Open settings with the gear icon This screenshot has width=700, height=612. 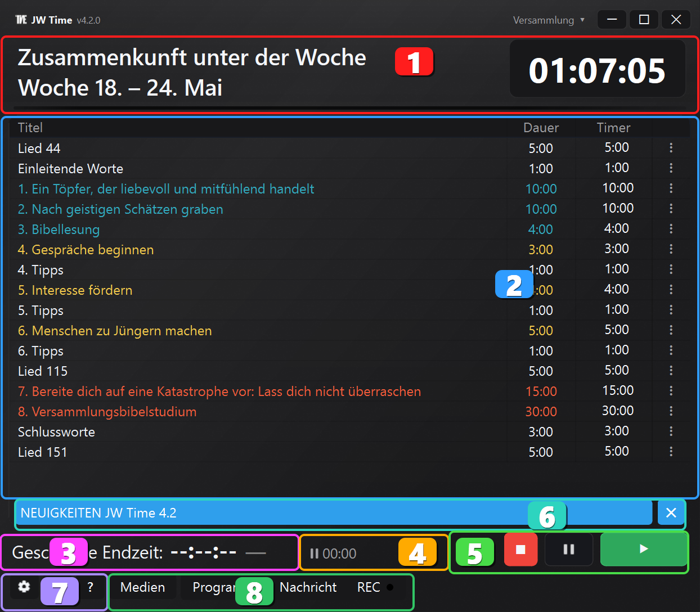tap(24, 587)
